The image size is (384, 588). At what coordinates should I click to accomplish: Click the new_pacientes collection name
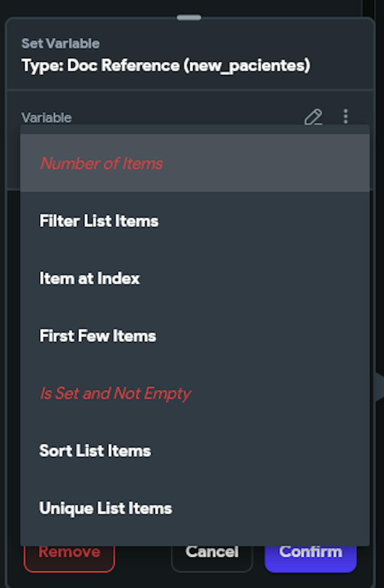click(x=247, y=65)
